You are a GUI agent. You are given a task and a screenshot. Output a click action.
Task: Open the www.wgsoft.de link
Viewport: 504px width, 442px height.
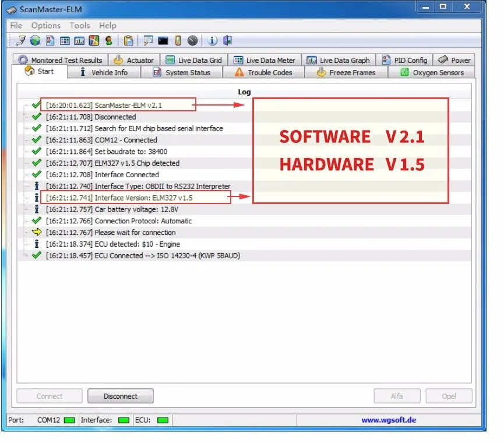click(389, 420)
